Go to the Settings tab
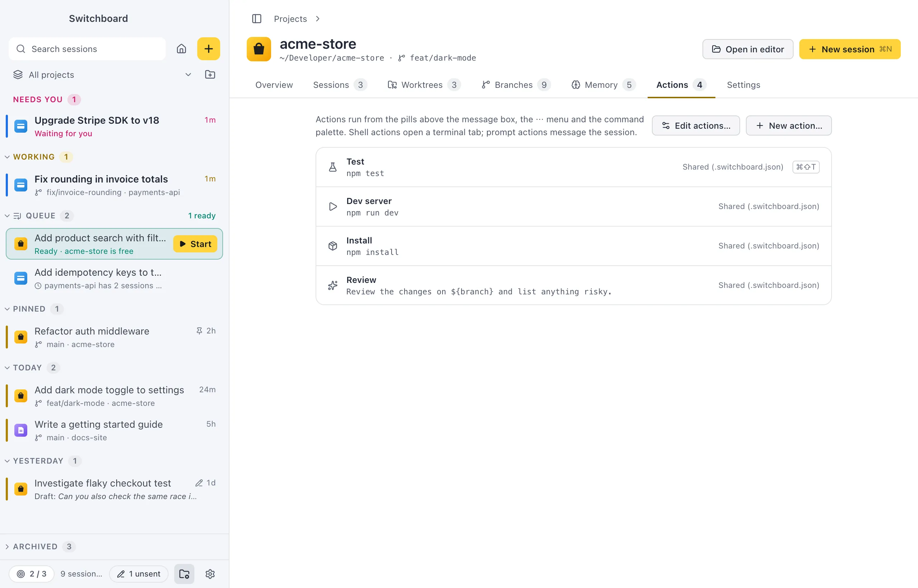The image size is (918, 588). pyautogui.click(x=743, y=85)
